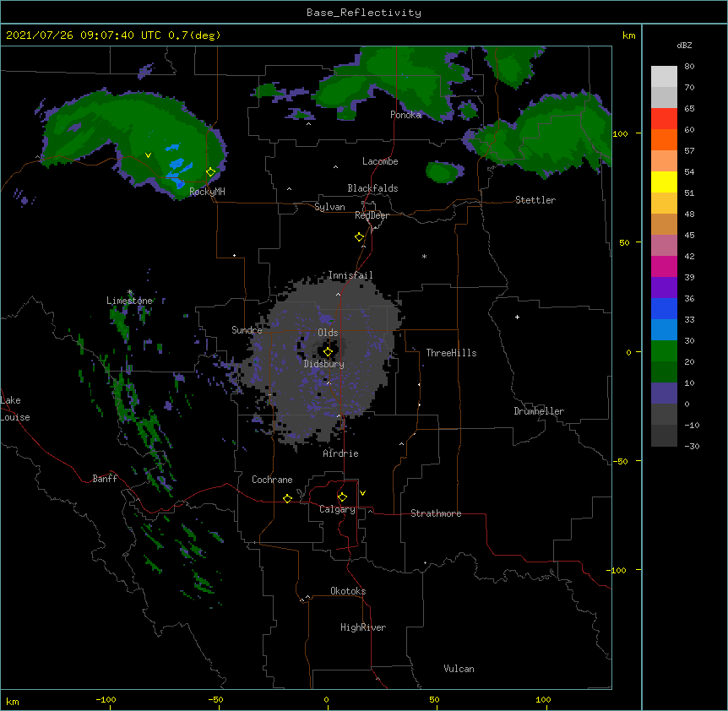
Task: Click the Base_Reflectivity title
Action: [364, 13]
